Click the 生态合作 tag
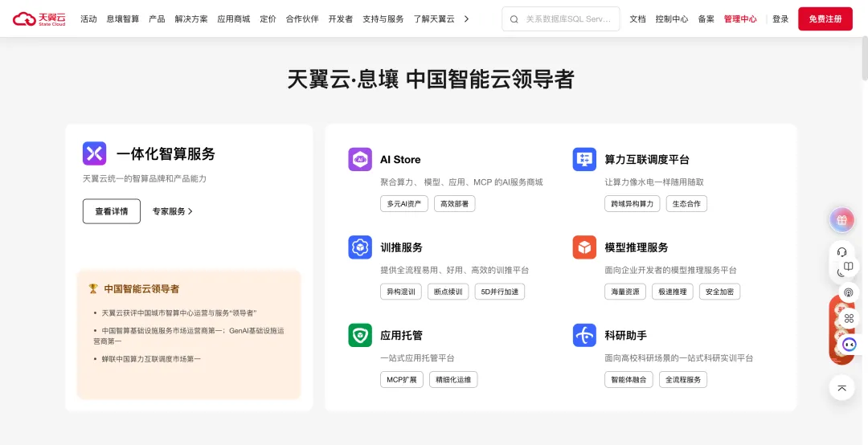The width and height of the screenshot is (868, 445). 686,204
